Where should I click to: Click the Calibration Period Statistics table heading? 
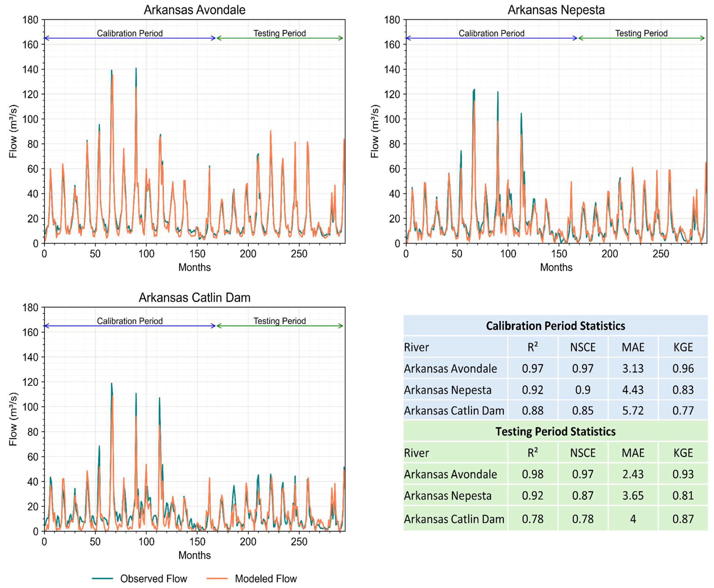[x=556, y=326]
